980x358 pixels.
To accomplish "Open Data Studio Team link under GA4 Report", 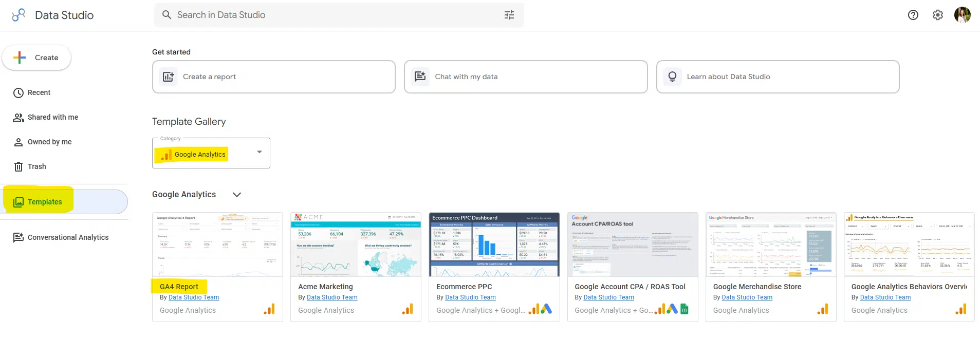I will (x=194, y=297).
